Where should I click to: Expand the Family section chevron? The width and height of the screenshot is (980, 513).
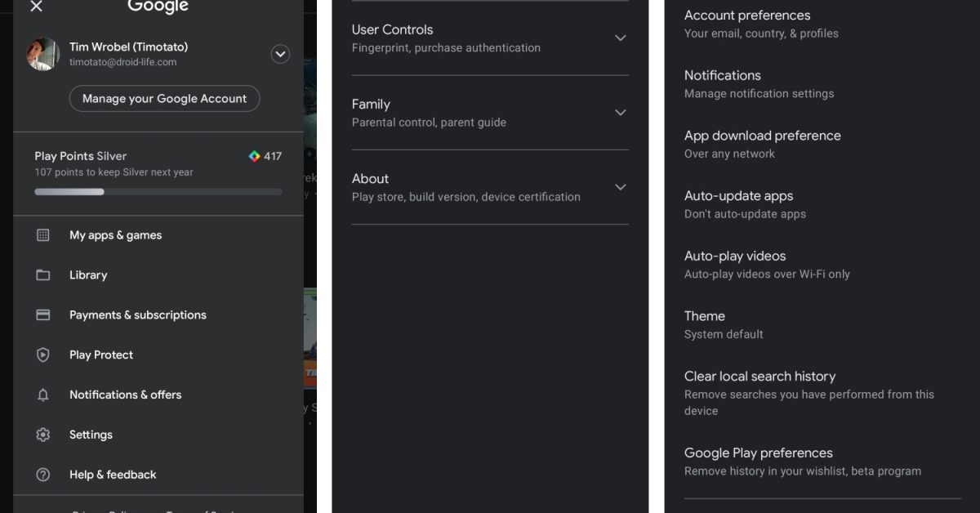pyautogui.click(x=620, y=113)
